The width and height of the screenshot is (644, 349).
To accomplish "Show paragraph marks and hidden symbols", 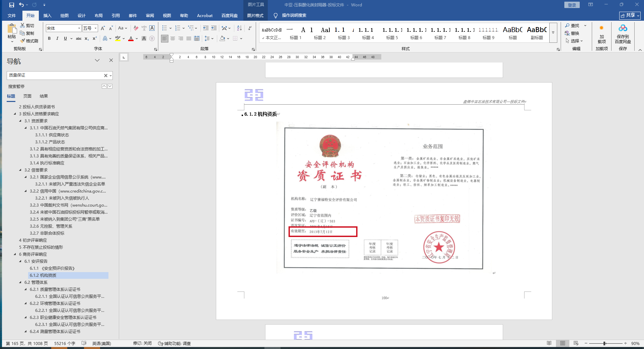I will point(250,28).
